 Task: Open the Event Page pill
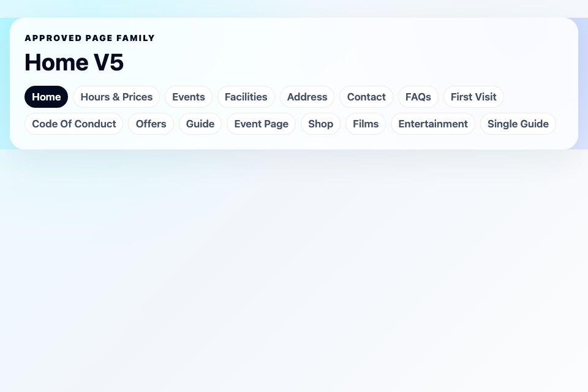point(261,124)
